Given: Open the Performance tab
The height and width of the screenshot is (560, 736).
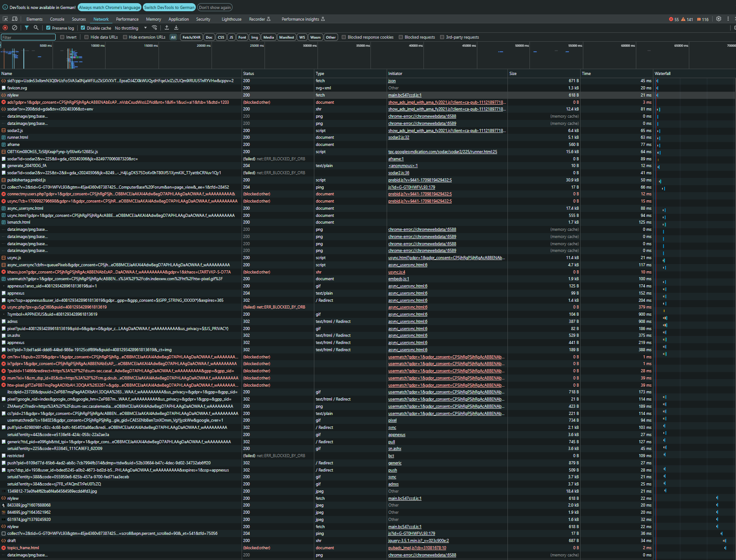Looking at the screenshot, I should [127, 19].
